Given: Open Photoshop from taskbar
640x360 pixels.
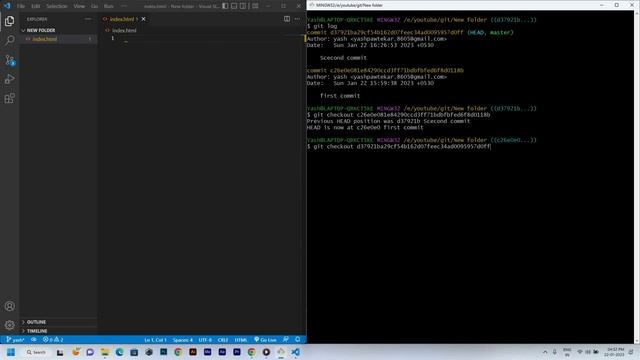Looking at the screenshot, I should (x=163, y=352).
